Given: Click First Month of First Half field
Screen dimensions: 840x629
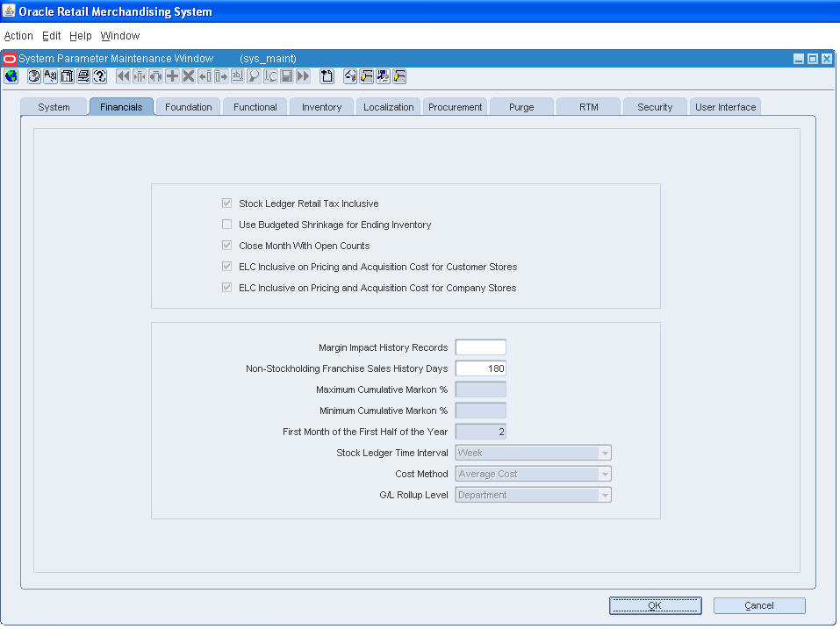Looking at the screenshot, I should (x=480, y=432).
